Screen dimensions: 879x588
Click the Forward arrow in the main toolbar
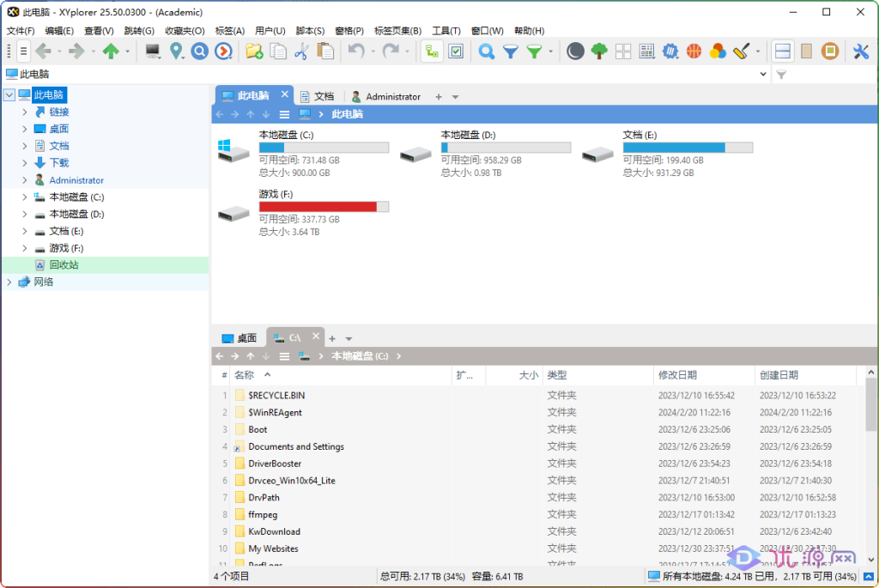[76, 52]
